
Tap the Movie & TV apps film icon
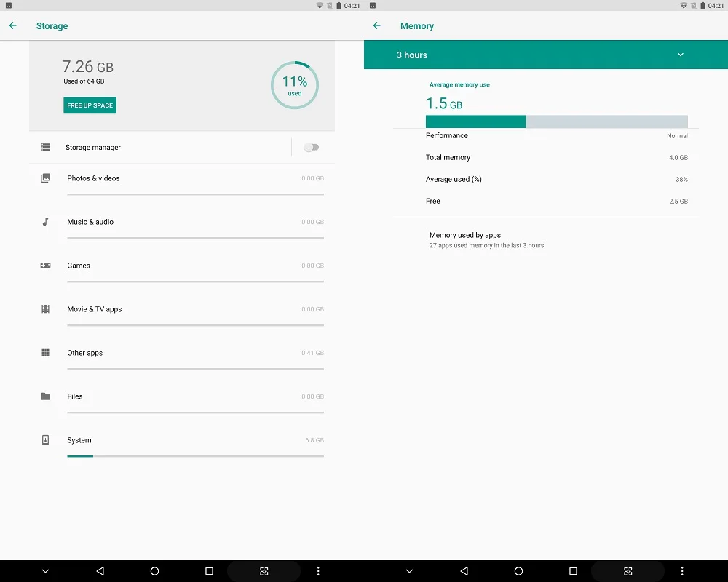click(45, 309)
